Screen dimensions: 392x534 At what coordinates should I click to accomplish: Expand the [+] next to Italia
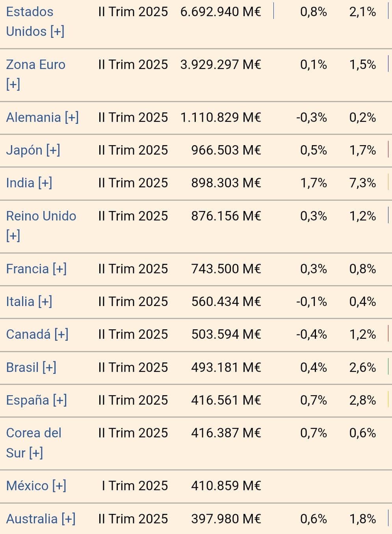click(45, 302)
